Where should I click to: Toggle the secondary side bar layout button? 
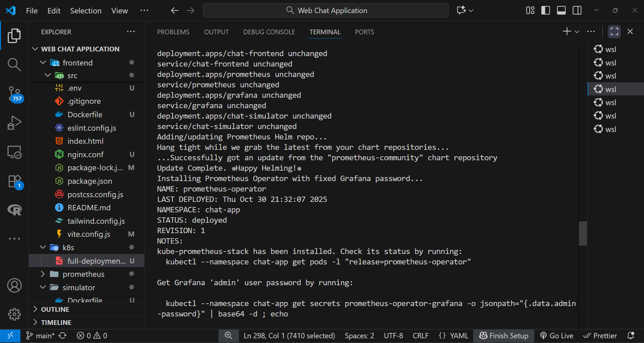click(577, 10)
